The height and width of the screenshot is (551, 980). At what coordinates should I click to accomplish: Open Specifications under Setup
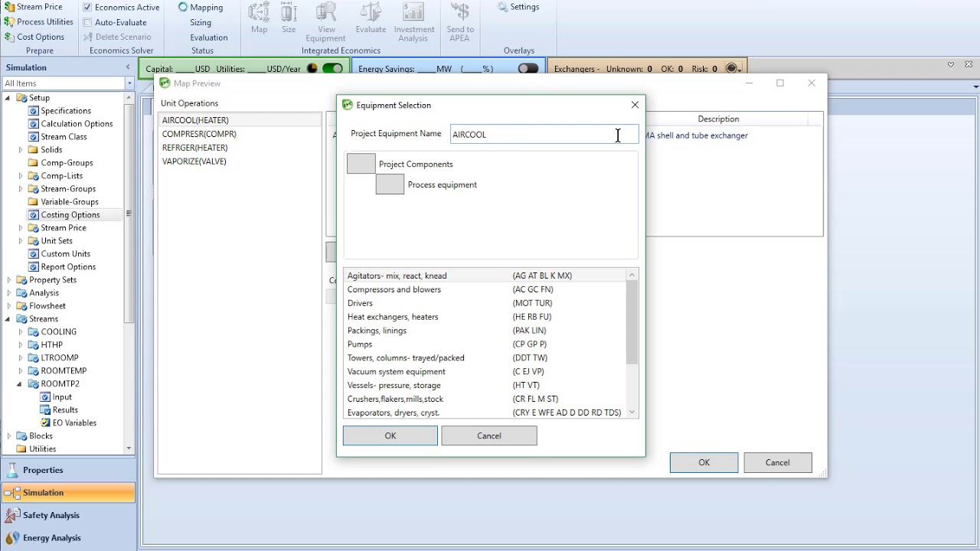point(66,111)
